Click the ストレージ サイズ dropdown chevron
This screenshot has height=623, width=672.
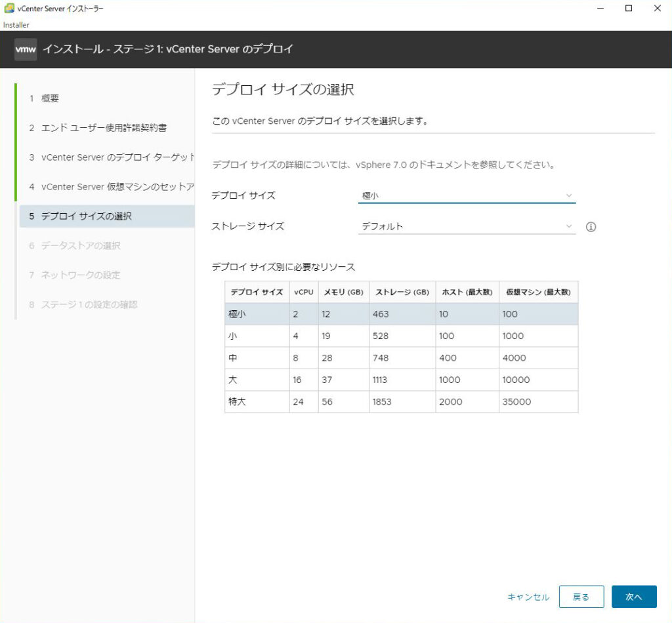click(x=569, y=226)
